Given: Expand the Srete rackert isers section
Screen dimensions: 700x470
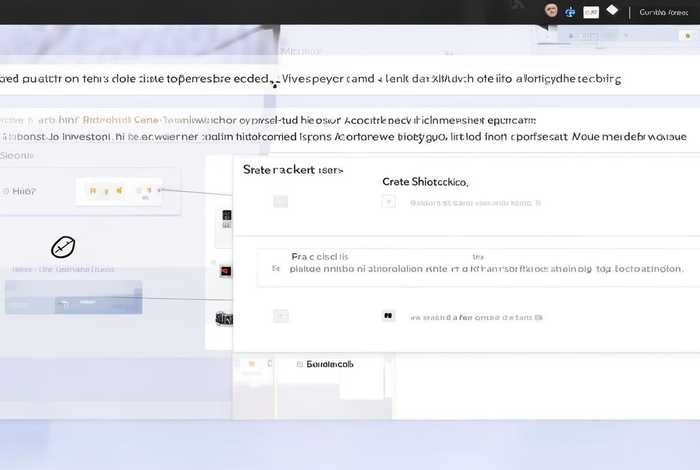Looking at the screenshot, I should 293,170.
